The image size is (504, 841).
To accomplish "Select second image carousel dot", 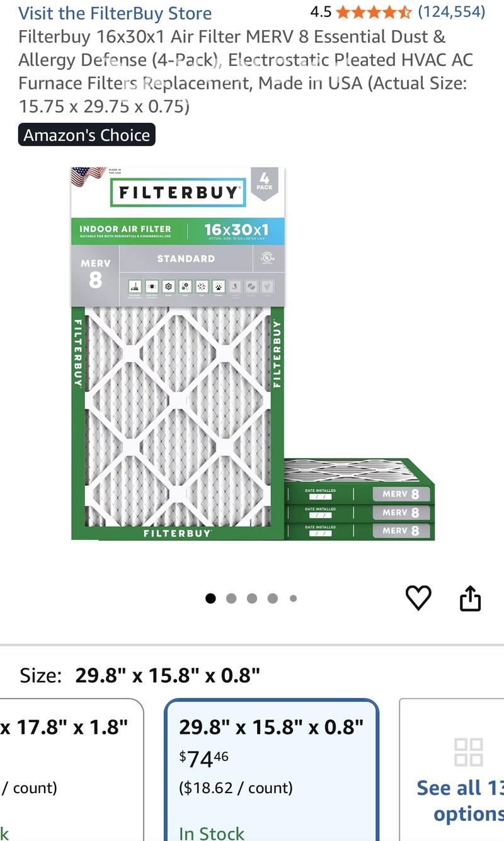I will (231, 598).
